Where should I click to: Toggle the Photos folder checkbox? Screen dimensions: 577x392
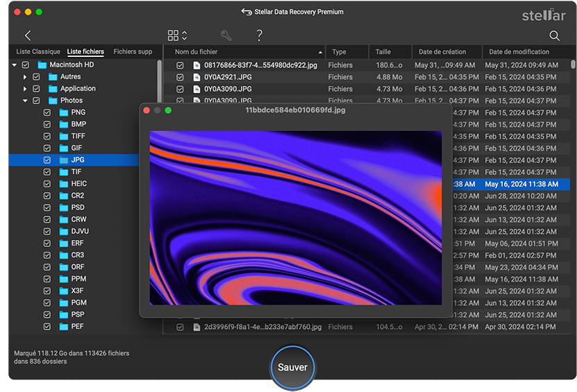(x=36, y=101)
